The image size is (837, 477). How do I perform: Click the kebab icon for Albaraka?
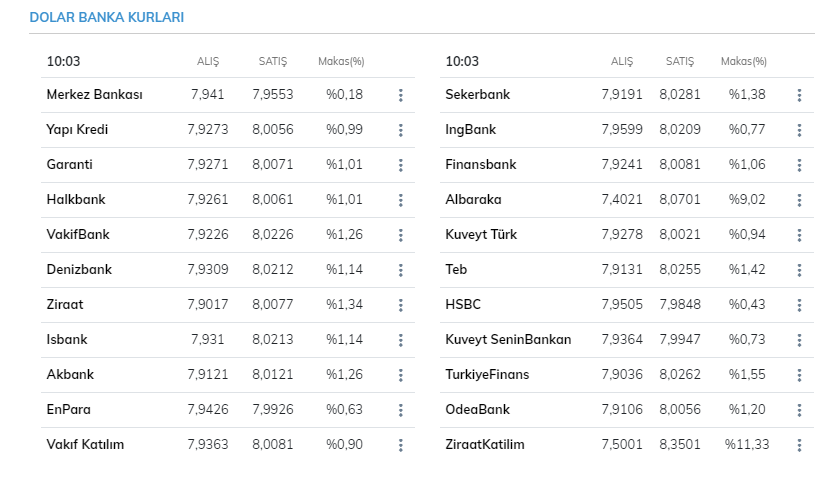click(x=799, y=200)
